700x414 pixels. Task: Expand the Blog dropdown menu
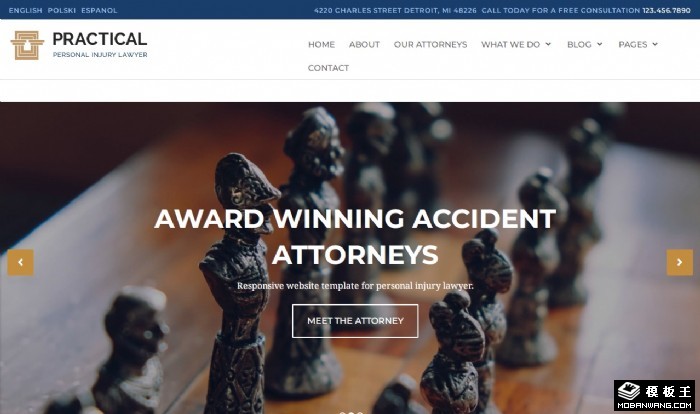click(585, 44)
